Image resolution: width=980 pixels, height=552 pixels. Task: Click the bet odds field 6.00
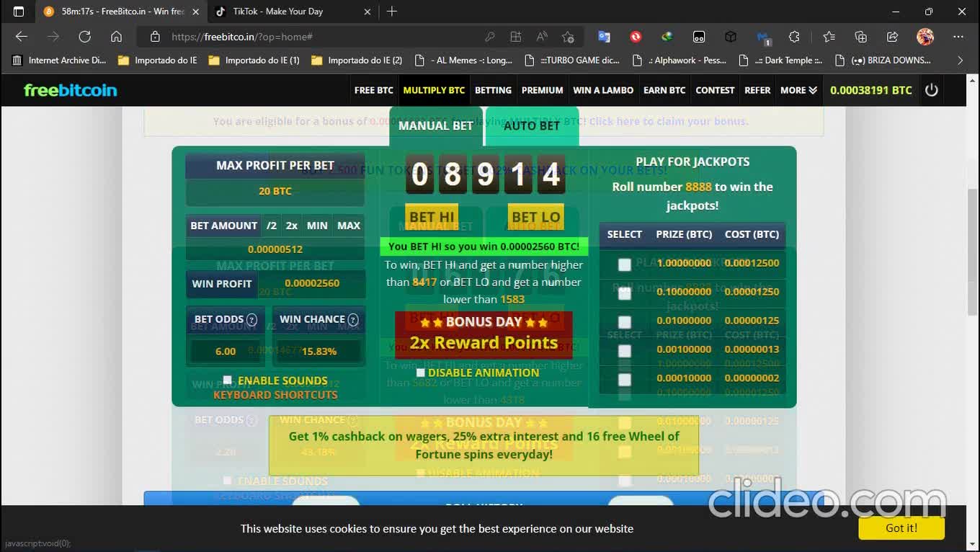(226, 351)
